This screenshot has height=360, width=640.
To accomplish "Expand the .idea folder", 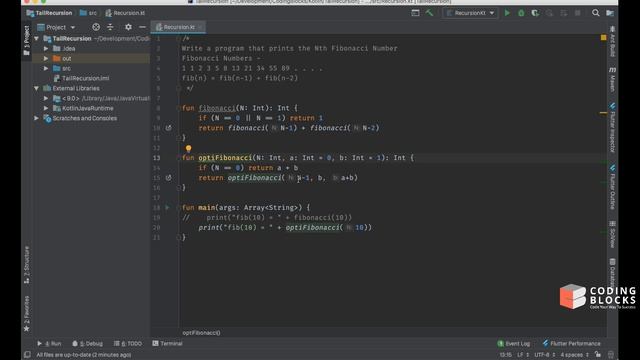I will [x=46, y=49].
